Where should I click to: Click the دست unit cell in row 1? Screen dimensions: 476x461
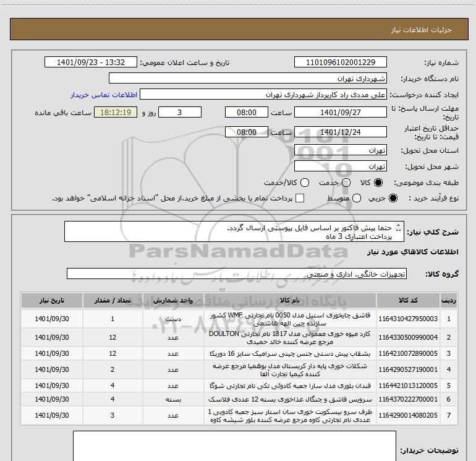173,319
